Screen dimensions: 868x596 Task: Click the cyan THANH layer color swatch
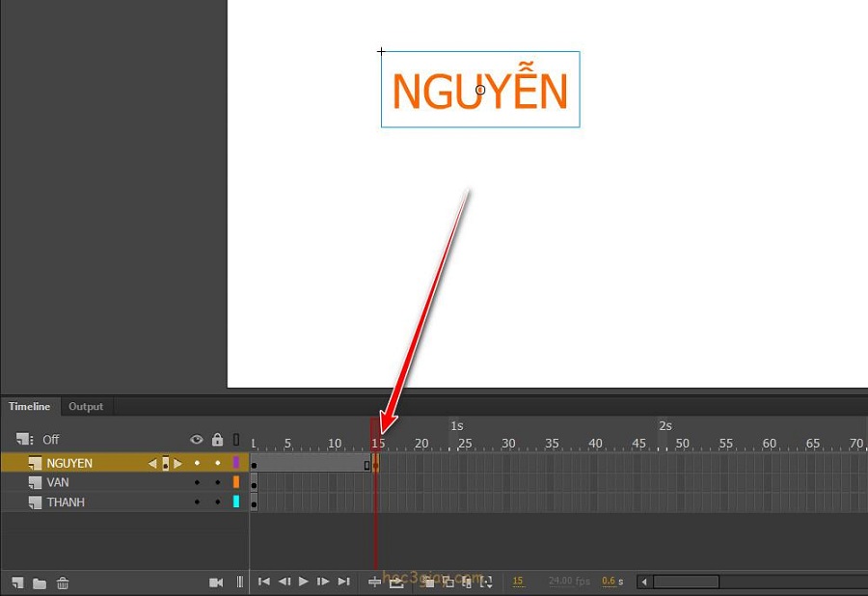click(x=236, y=502)
